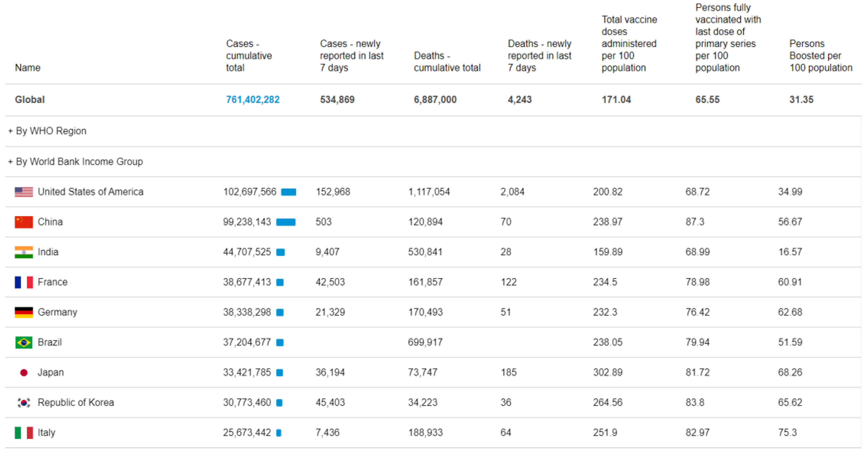This screenshot has height=453, width=868.
Task: Click the France flag icon
Action: coord(24,282)
